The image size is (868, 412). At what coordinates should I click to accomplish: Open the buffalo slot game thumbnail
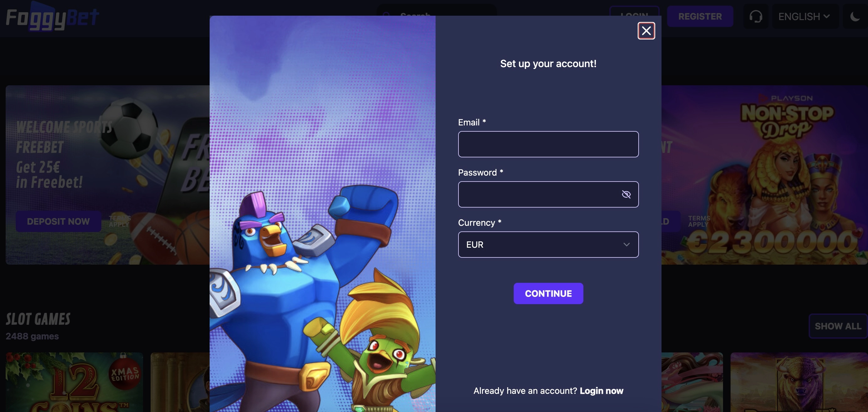(799, 382)
